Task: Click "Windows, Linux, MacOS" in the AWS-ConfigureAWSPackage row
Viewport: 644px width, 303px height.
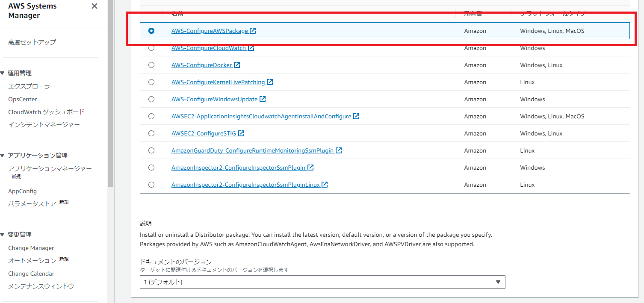Action: click(552, 31)
